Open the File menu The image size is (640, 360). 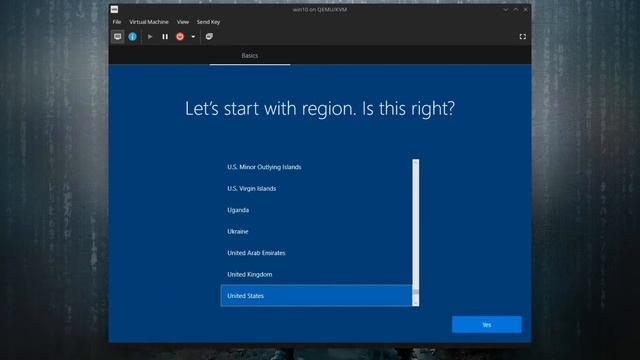(x=117, y=22)
